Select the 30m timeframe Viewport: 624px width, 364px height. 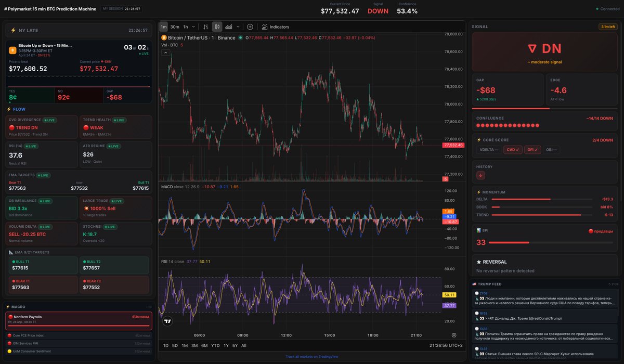tap(175, 27)
